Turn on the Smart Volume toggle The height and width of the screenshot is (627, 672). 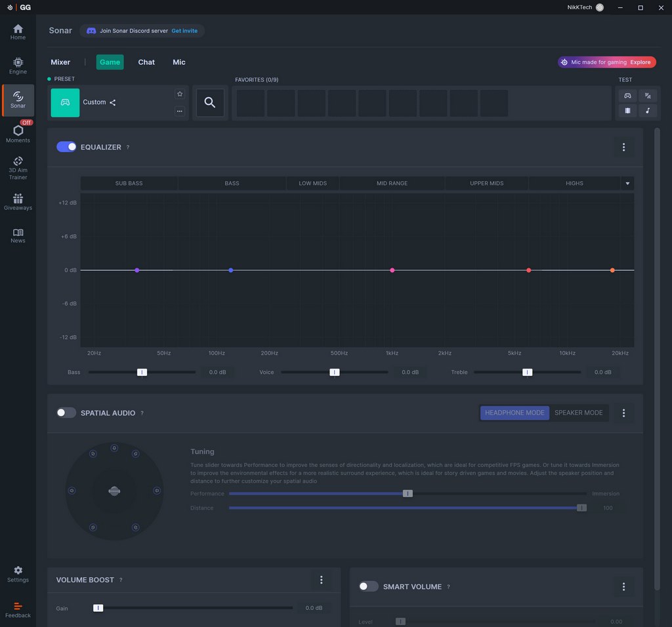click(x=369, y=586)
